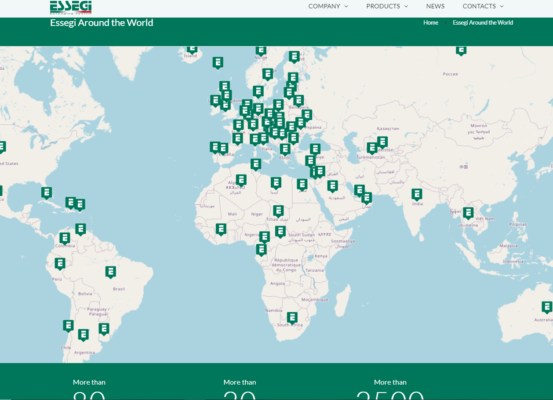Select the marker on Libya
The height and width of the screenshot is (400, 553).
(276, 183)
